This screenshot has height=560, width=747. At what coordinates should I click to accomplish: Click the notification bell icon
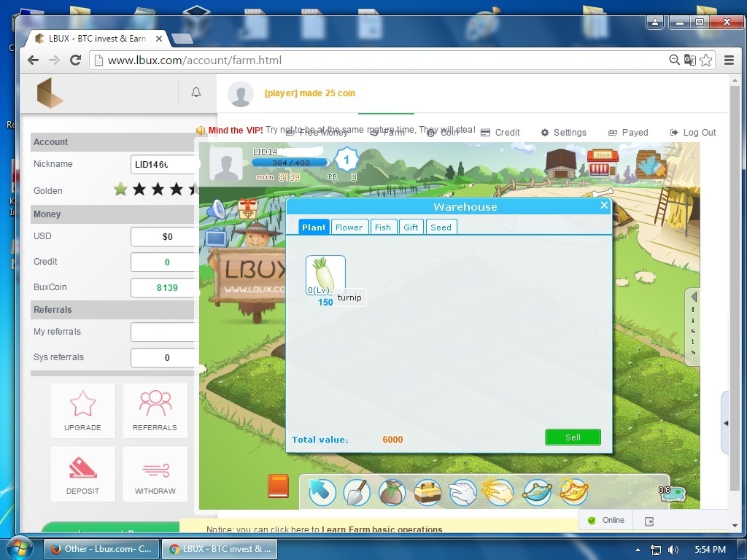pos(196,92)
